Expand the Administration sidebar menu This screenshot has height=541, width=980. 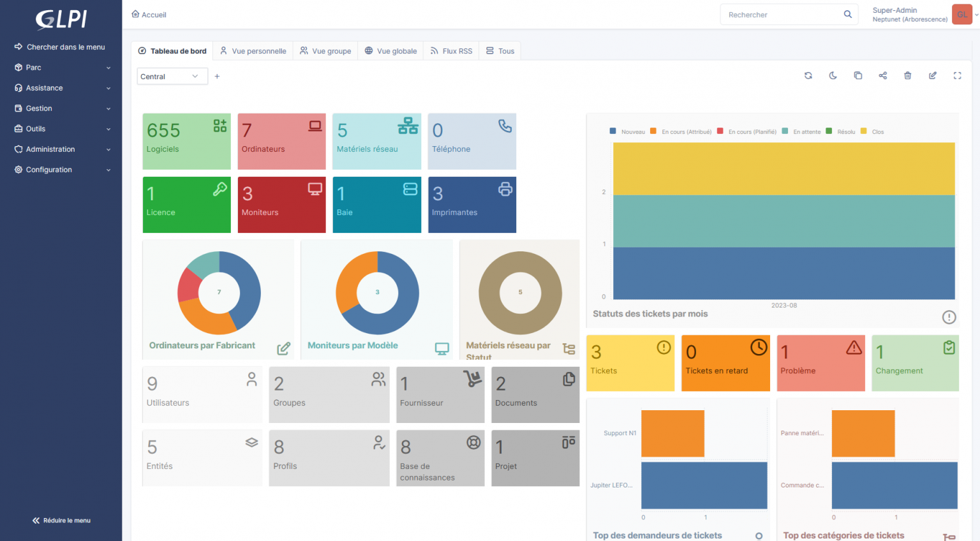tap(63, 149)
